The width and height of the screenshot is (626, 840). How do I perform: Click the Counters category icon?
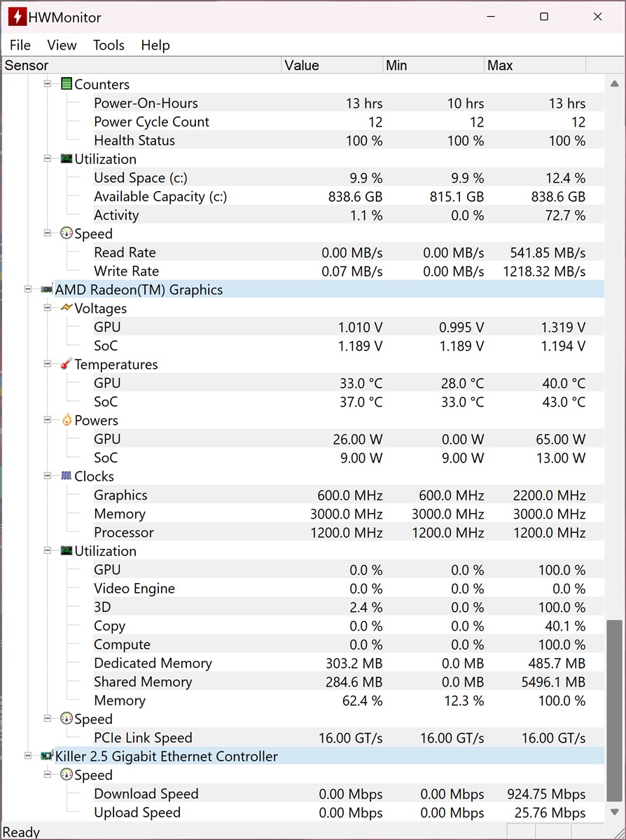67,84
